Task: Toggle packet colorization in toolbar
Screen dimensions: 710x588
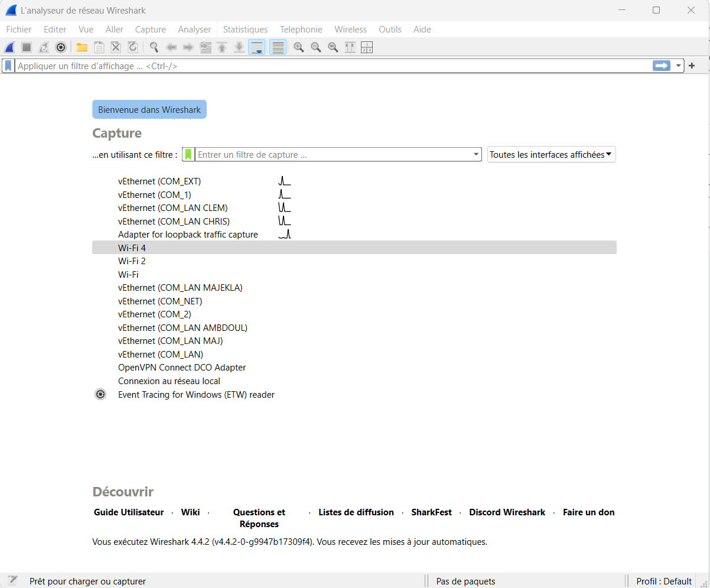Action: 278,47
